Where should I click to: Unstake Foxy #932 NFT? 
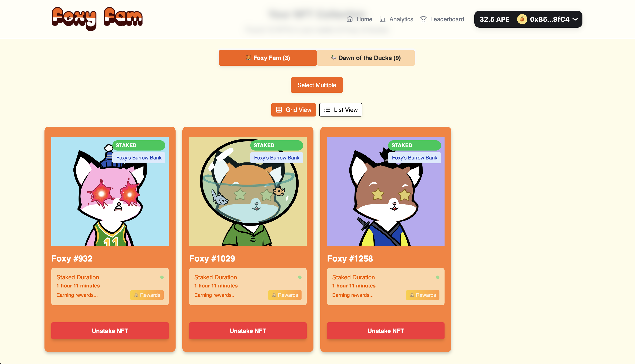(x=110, y=331)
